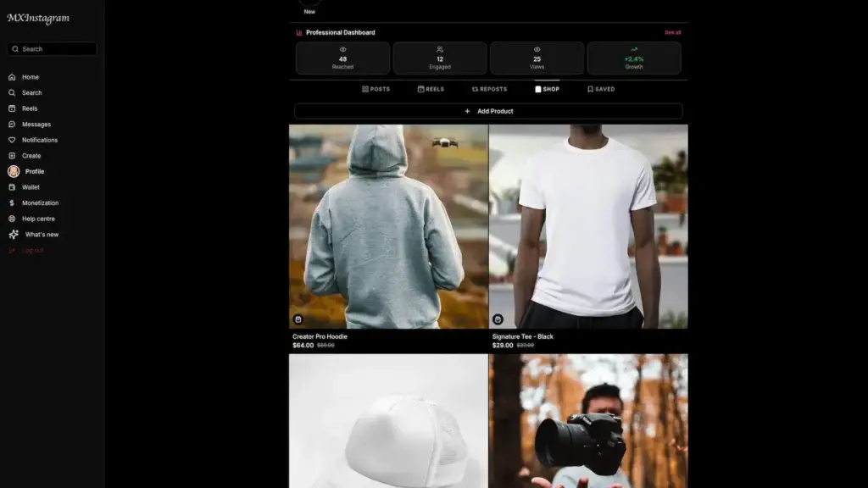Open Home from the sidebar

click(x=30, y=77)
